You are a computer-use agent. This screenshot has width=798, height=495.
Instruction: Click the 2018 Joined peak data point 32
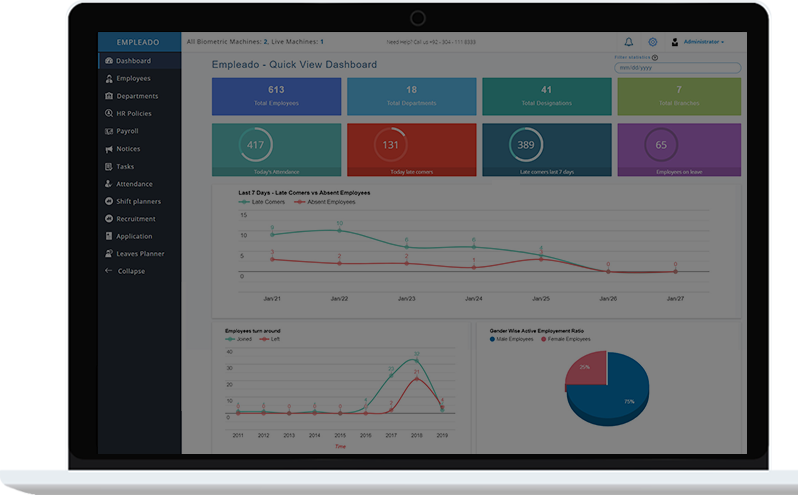click(417, 360)
